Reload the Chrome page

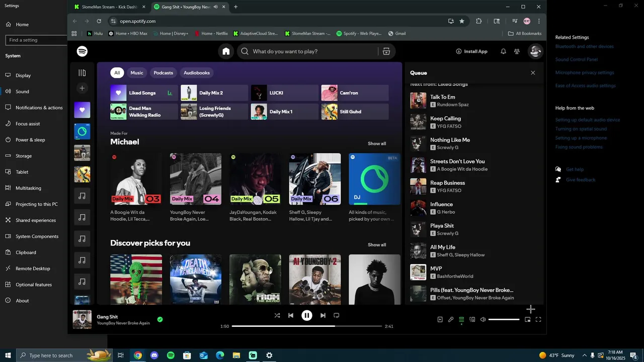tap(99, 21)
